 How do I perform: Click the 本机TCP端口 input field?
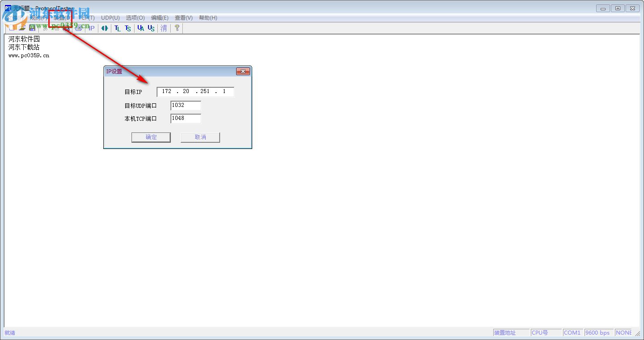(x=185, y=119)
